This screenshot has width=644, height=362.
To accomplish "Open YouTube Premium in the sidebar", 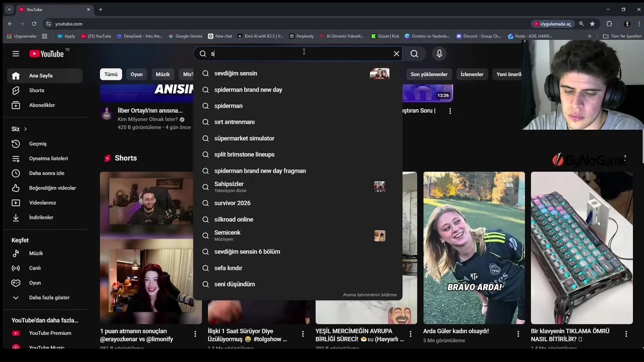I will (x=45, y=333).
